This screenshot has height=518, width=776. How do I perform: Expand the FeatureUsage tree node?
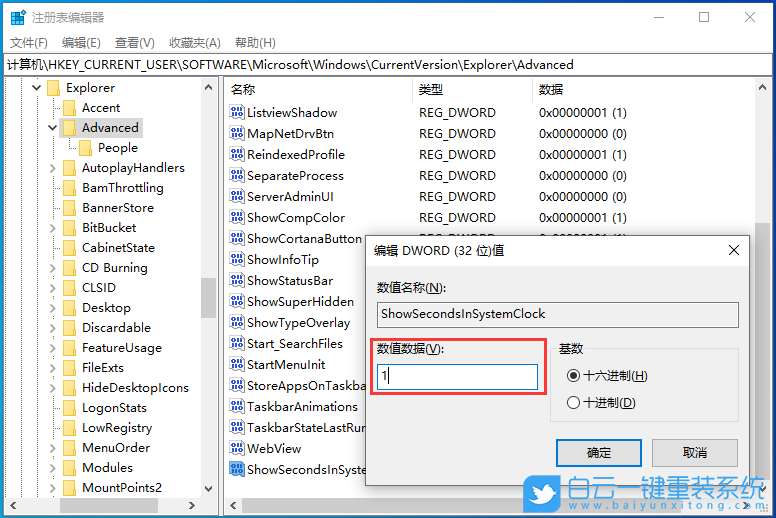52,348
